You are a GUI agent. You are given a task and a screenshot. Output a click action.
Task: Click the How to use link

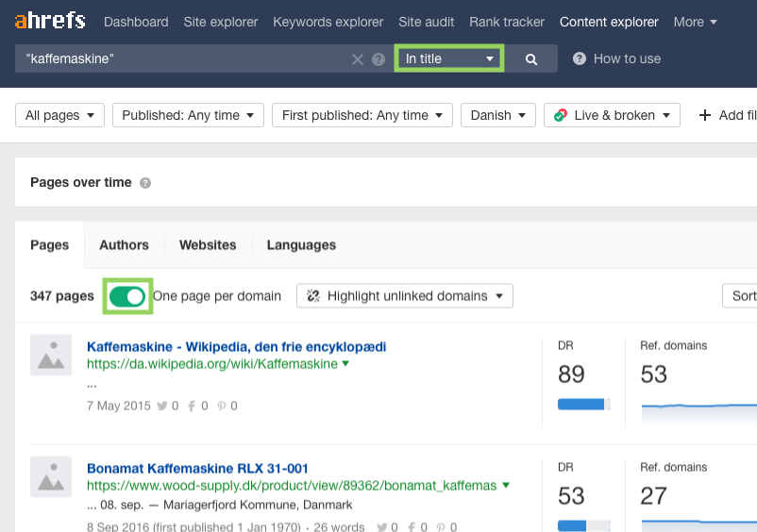627,58
